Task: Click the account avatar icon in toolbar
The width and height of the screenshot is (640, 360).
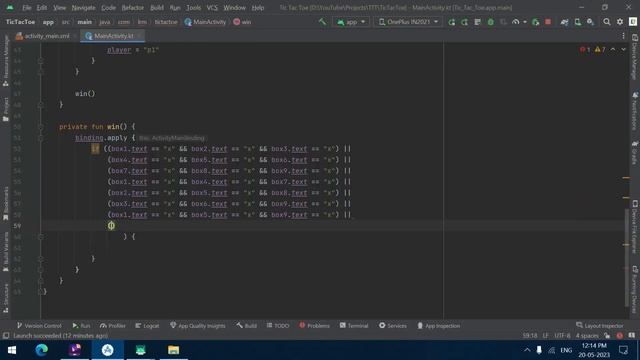Action: click(633, 22)
